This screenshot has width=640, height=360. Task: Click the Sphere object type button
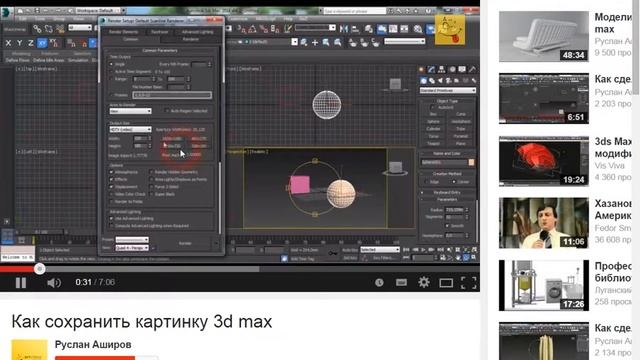coord(433,122)
